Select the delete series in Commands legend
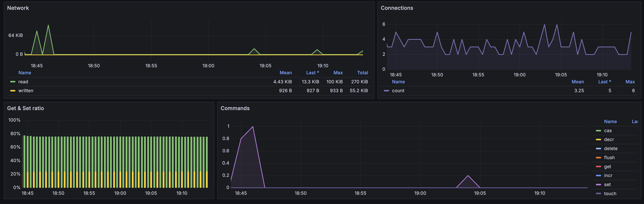This screenshot has width=644, height=204. coord(611,149)
